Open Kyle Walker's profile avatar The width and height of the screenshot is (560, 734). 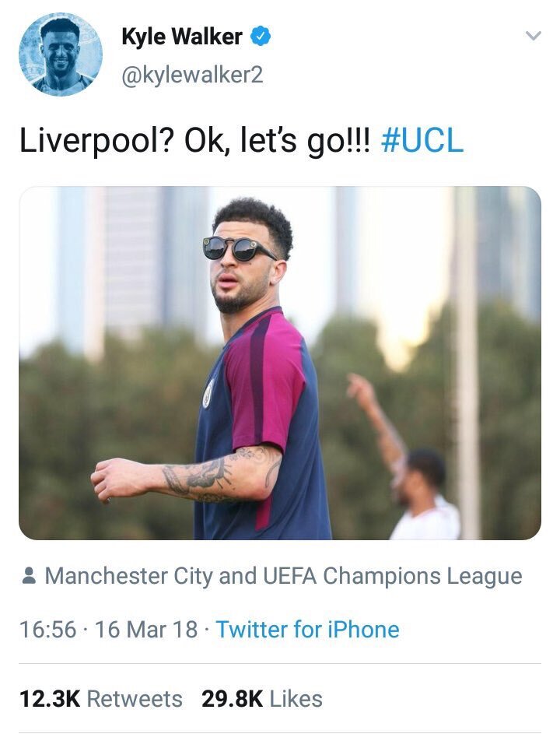pos(61,54)
